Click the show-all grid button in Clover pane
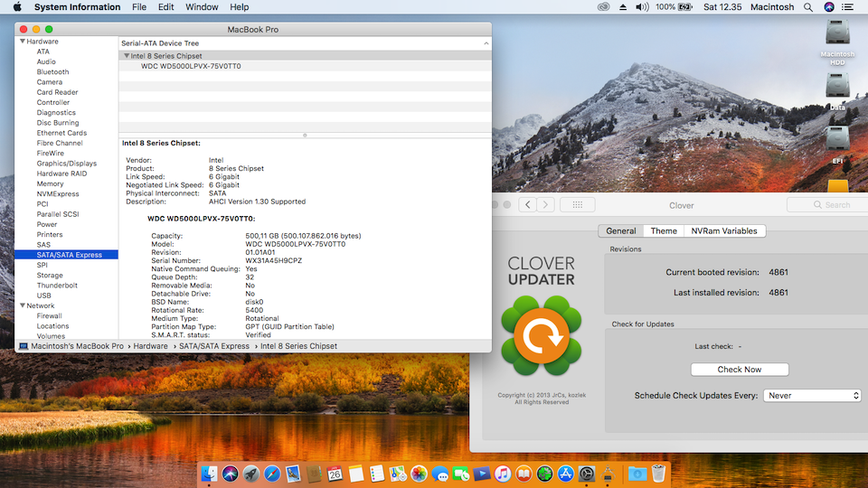 580,205
